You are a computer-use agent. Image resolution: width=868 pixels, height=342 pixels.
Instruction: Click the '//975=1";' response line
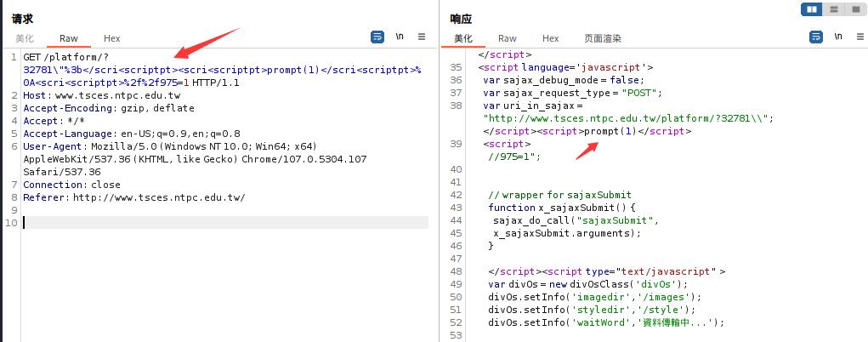(514, 157)
